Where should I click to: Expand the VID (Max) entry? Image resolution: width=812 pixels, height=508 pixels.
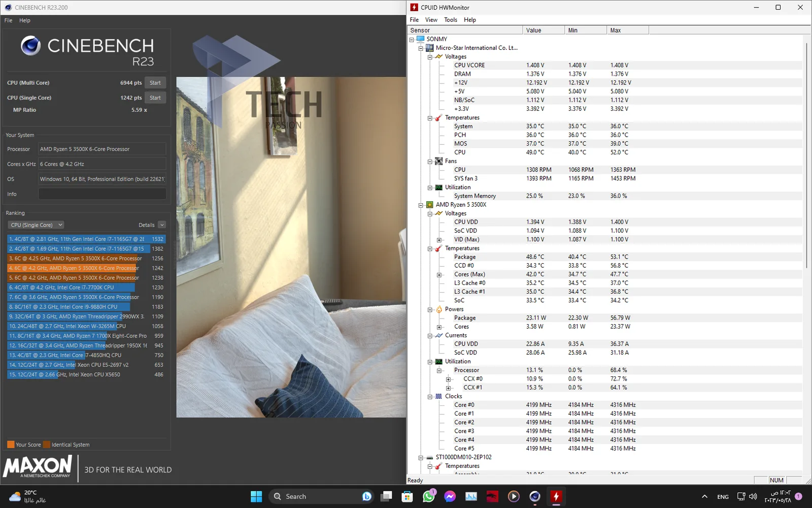coord(439,240)
